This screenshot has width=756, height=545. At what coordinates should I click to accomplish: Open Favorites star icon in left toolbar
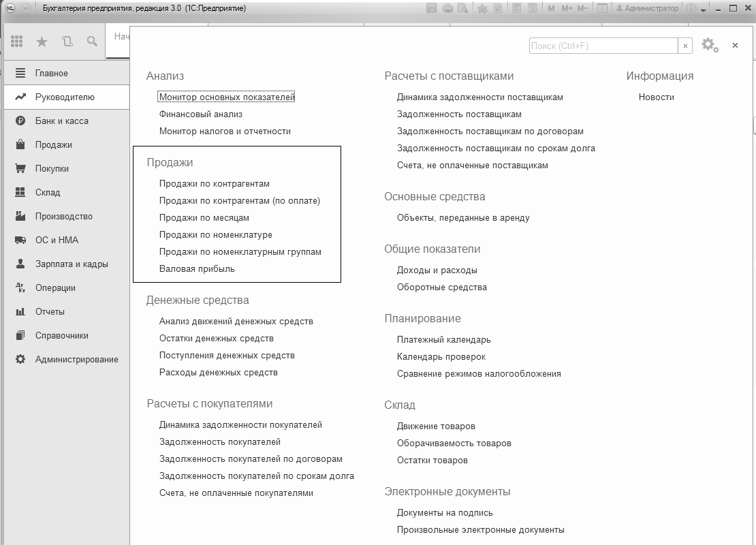click(42, 42)
